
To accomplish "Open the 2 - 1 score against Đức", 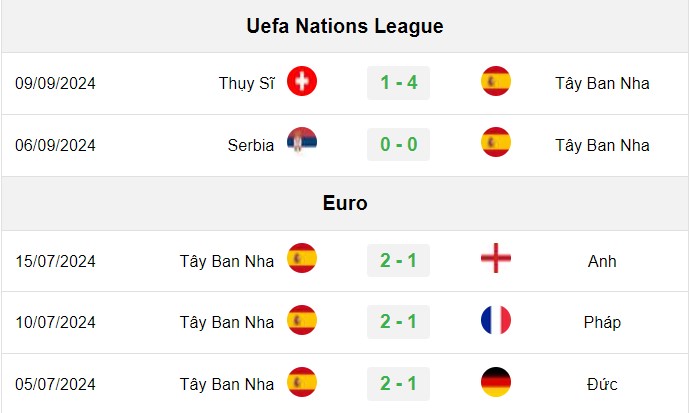I will tap(398, 384).
